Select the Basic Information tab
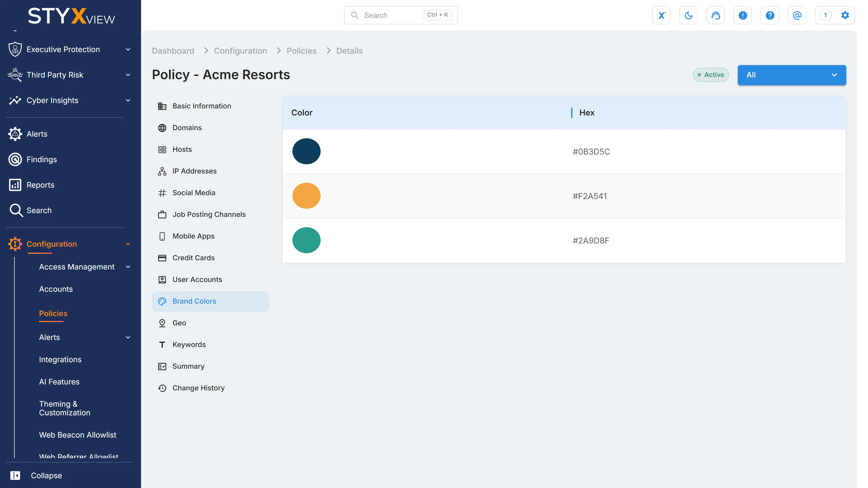The width and height of the screenshot is (868, 488). coord(210,106)
